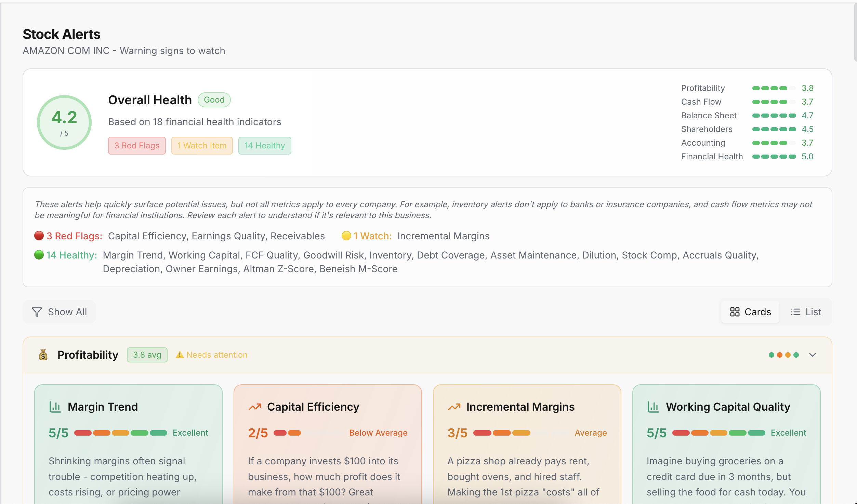Select the grid icon beside Cards
The width and height of the screenshot is (857, 504).
pos(736,311)
